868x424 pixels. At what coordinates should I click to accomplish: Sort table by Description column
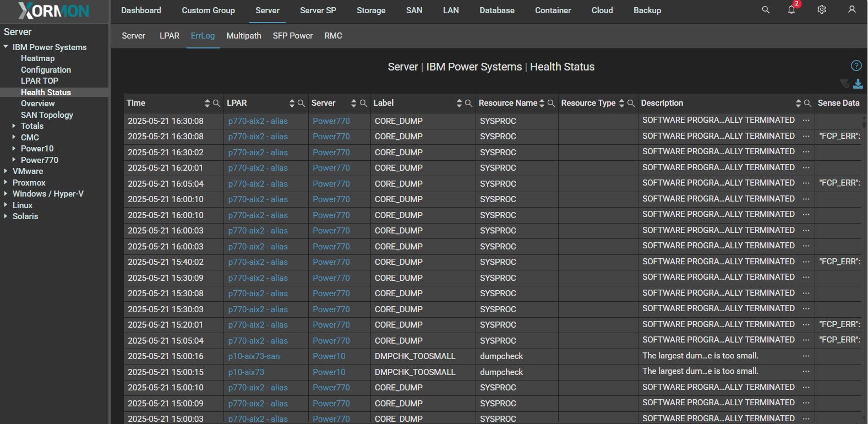click(798, 103)
